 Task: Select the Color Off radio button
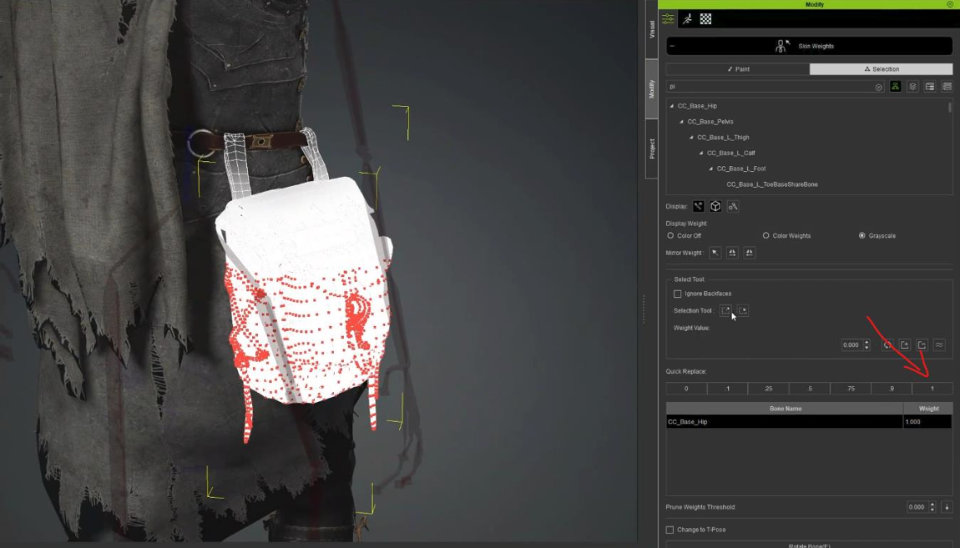(670, 236)
